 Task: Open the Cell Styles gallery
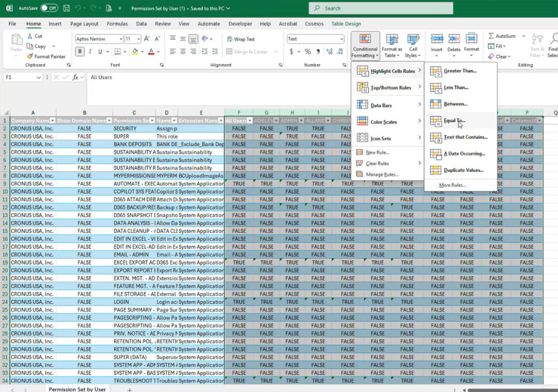413,46
